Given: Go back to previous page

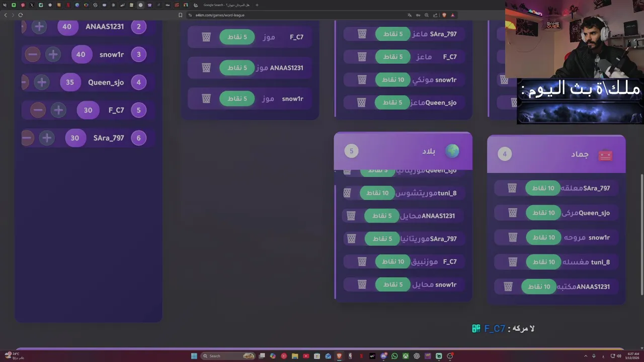Looking at the screenshot, I should pyautogui.click(x=6, y=15).
